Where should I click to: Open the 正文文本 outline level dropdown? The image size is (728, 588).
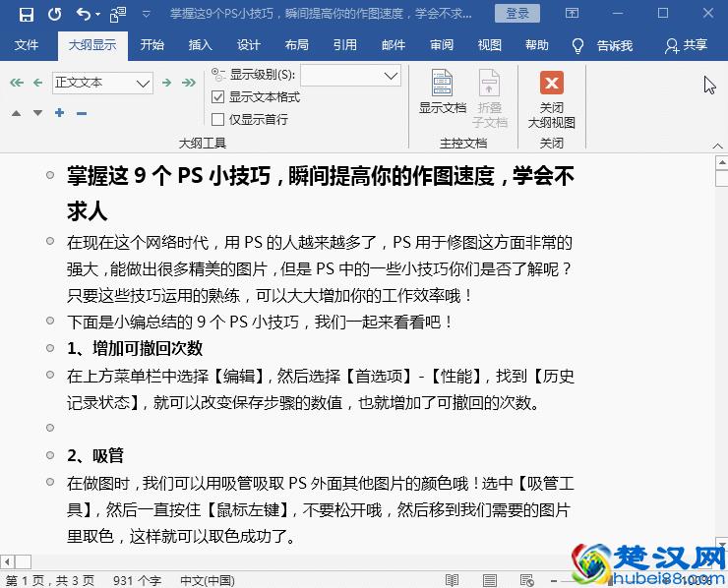tap(143, 84)
